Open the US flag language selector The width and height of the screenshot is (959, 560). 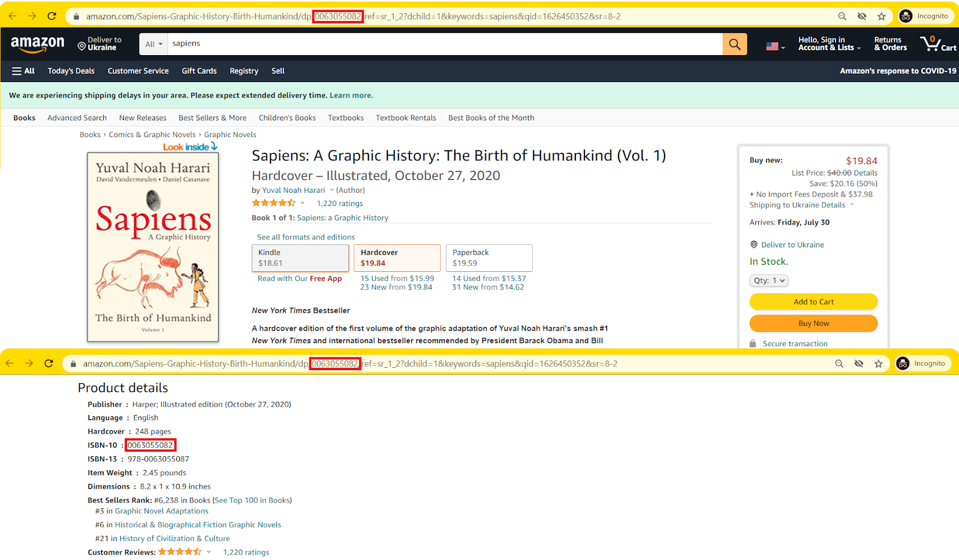(775, 47)
